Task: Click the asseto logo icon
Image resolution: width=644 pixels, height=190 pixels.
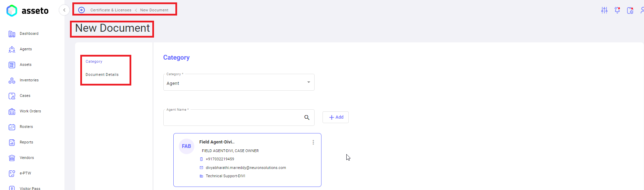Action: [x=12, y=11]
